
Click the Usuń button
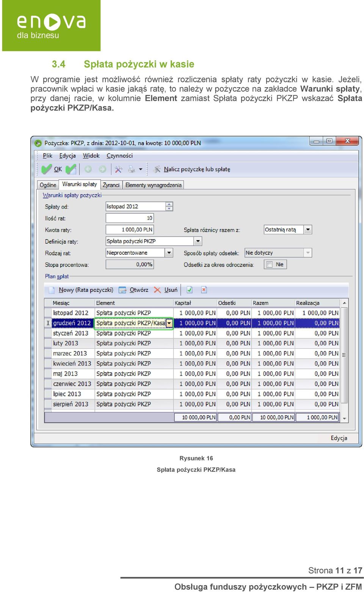[166, 290]
